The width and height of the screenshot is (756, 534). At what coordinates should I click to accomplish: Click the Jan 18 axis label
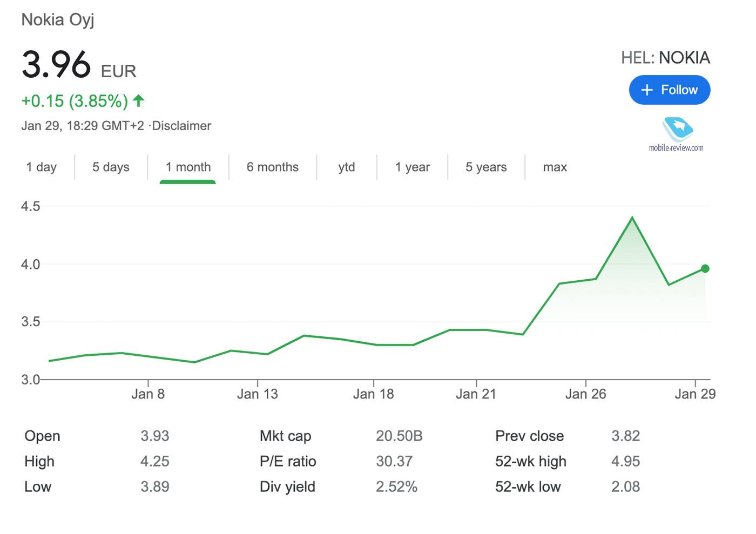(374, 394)
